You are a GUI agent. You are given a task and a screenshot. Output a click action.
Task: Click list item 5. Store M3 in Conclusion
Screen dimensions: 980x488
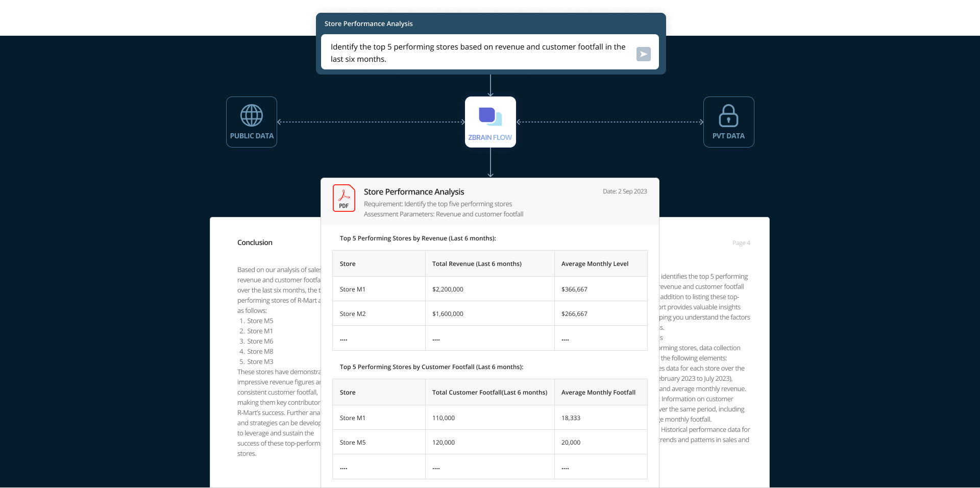coord(256,362)
